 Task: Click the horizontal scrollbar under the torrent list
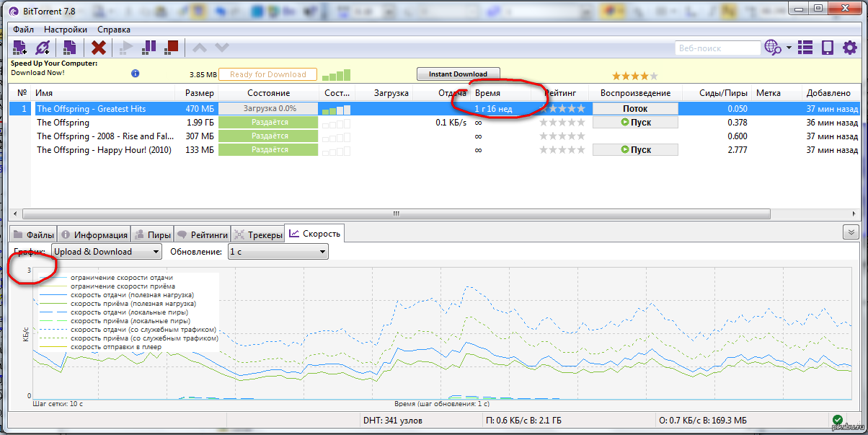396,214
